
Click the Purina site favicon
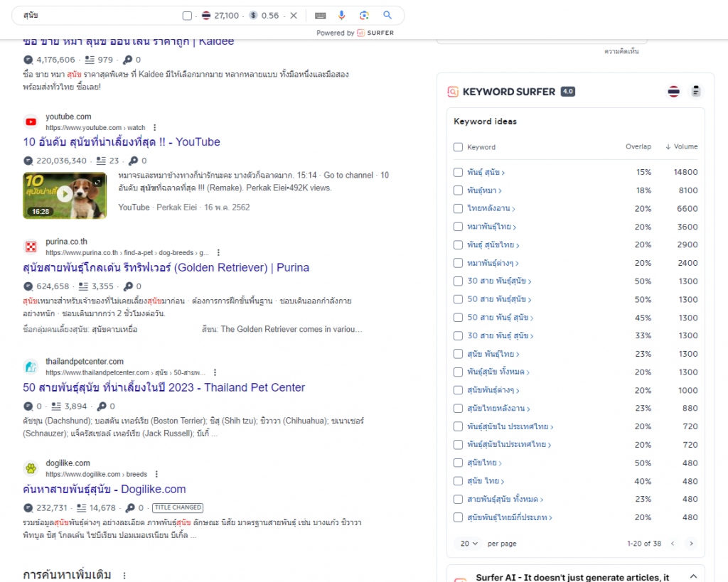(31, 247)
